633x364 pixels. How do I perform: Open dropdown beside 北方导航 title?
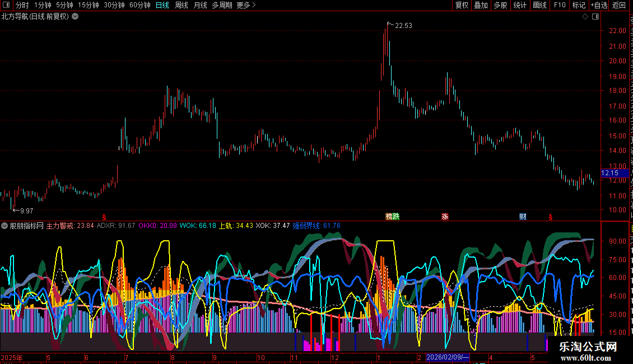(75, 17)
